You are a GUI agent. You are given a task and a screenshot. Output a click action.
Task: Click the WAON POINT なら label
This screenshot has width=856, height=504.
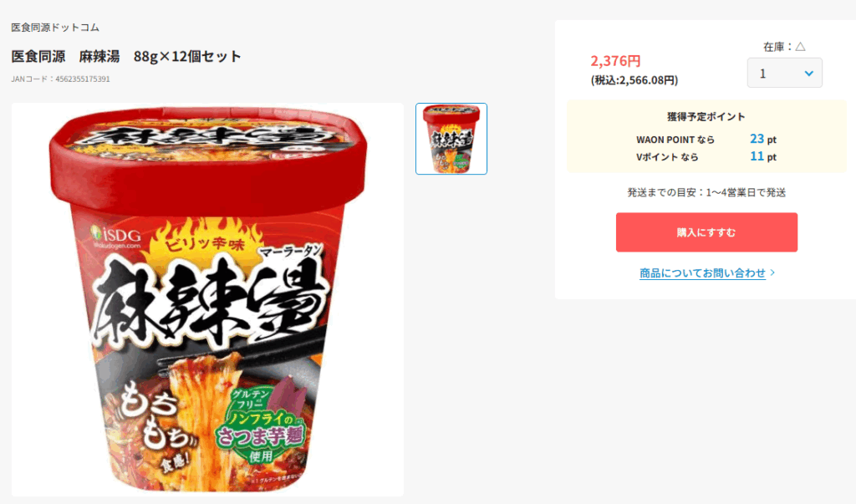pos(675,140)
